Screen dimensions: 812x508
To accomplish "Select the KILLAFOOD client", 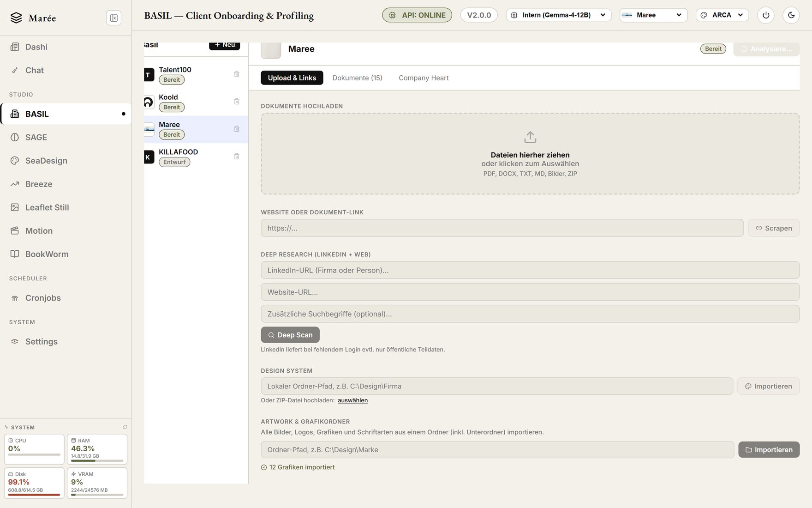I will coord(196,157).
